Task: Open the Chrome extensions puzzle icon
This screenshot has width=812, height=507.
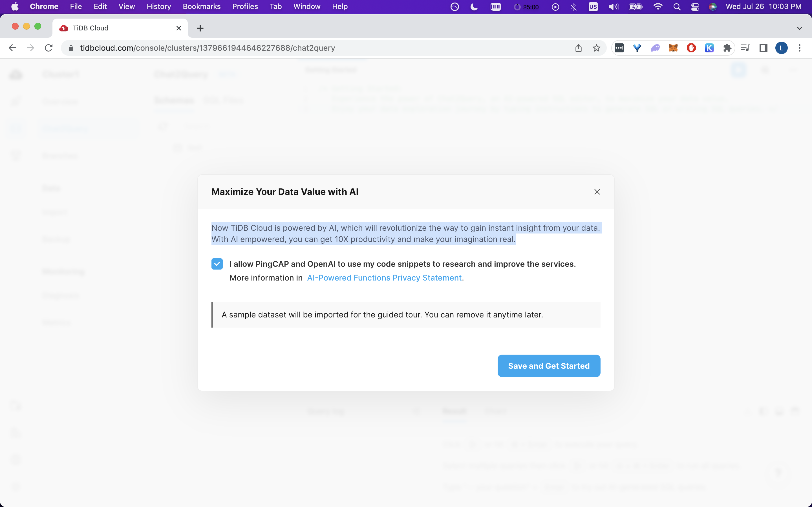Action: [x=727, y=48]
